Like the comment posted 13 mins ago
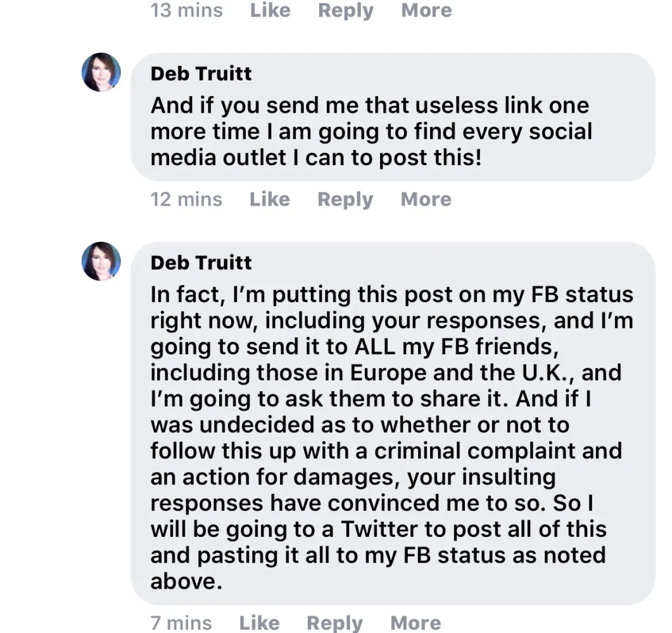 point(270,10)
